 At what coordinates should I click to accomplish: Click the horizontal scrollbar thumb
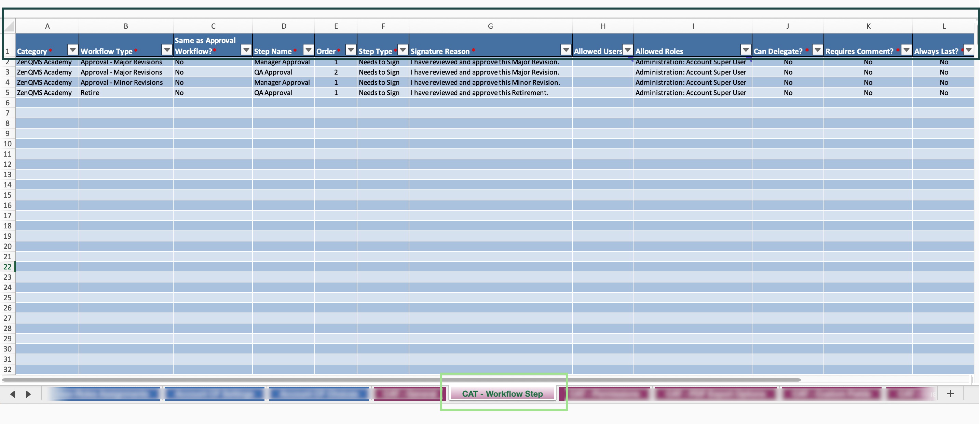click(401, 380)
